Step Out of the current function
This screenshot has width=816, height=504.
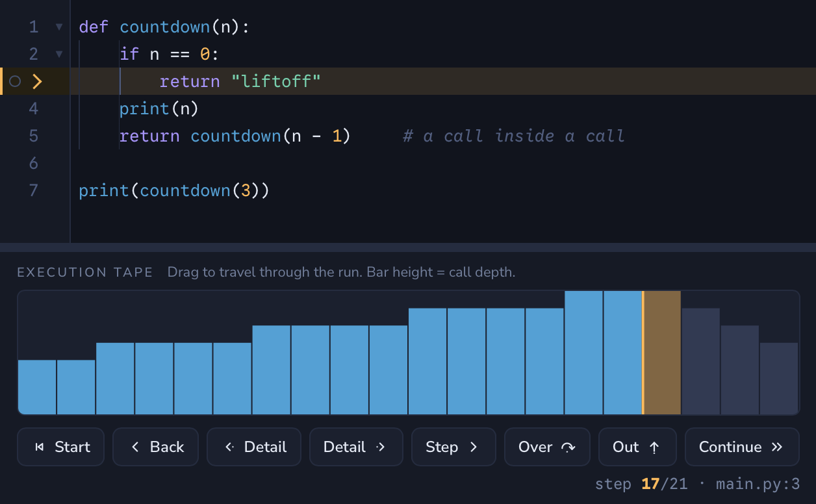(x=637, y=447)
